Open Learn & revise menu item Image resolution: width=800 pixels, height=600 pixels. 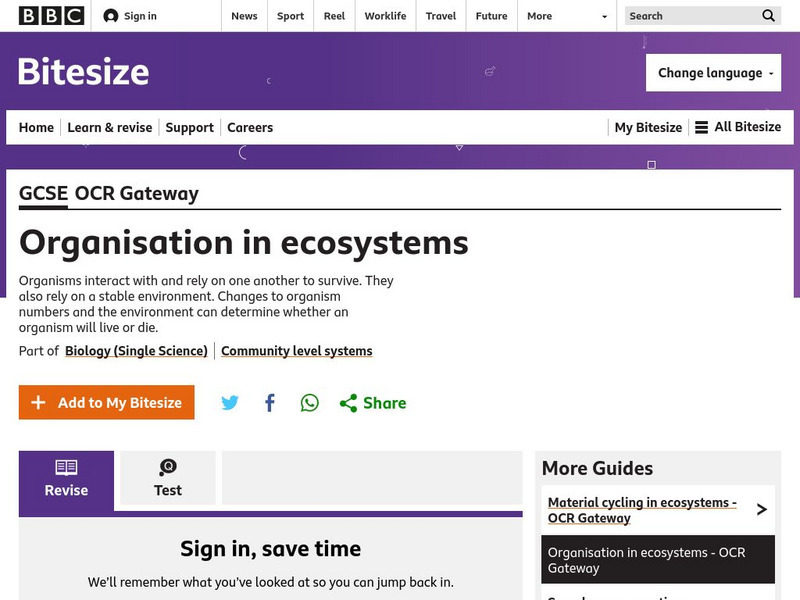110,127
